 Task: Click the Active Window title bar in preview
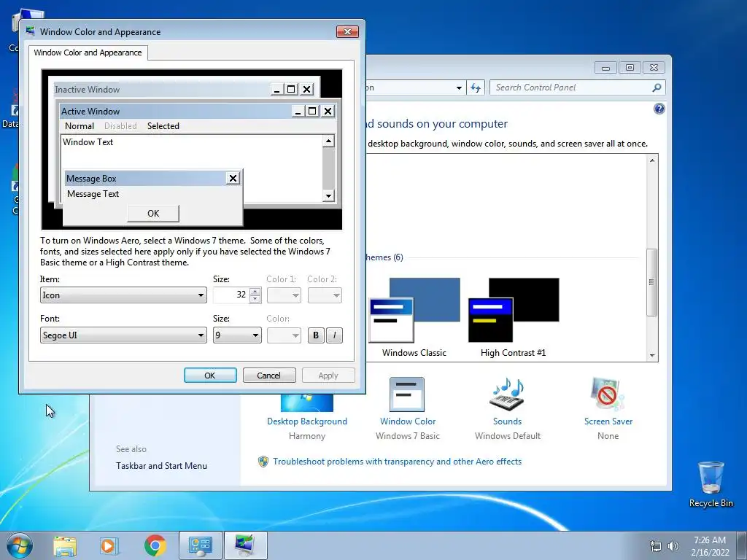point(175,111)
